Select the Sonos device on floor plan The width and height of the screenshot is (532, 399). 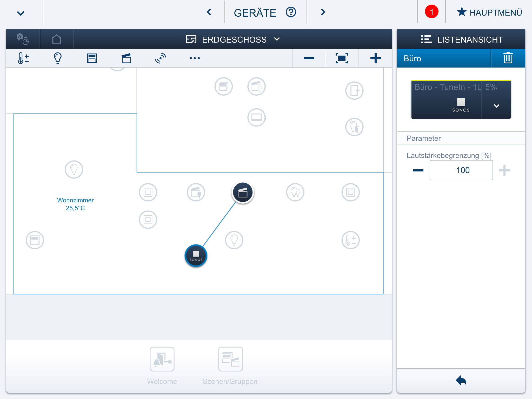[x=196, y=256]
